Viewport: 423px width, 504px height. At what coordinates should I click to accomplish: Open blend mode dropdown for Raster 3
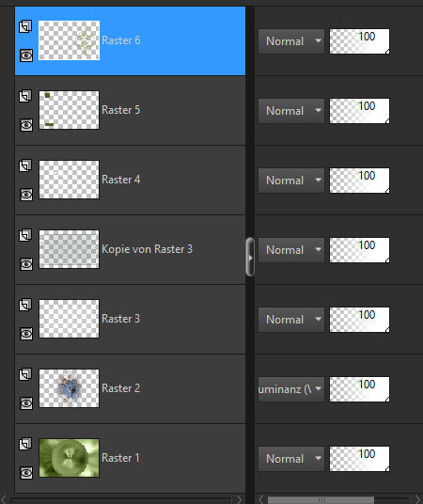(291, 320)
